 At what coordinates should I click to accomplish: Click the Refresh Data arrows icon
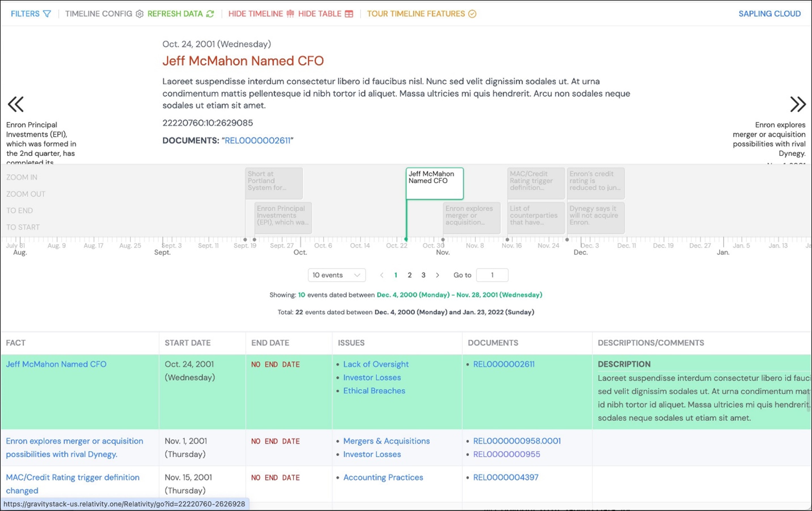tap(210, 14)
